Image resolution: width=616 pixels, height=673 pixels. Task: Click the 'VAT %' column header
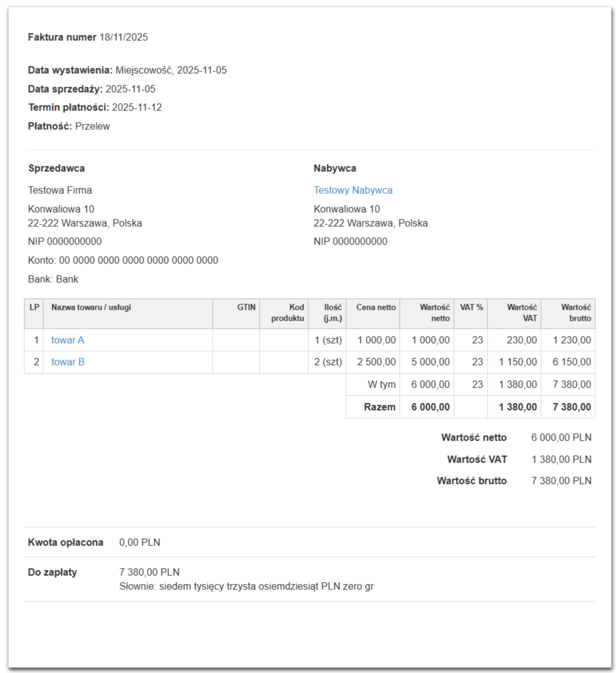(x=471, y=308)
